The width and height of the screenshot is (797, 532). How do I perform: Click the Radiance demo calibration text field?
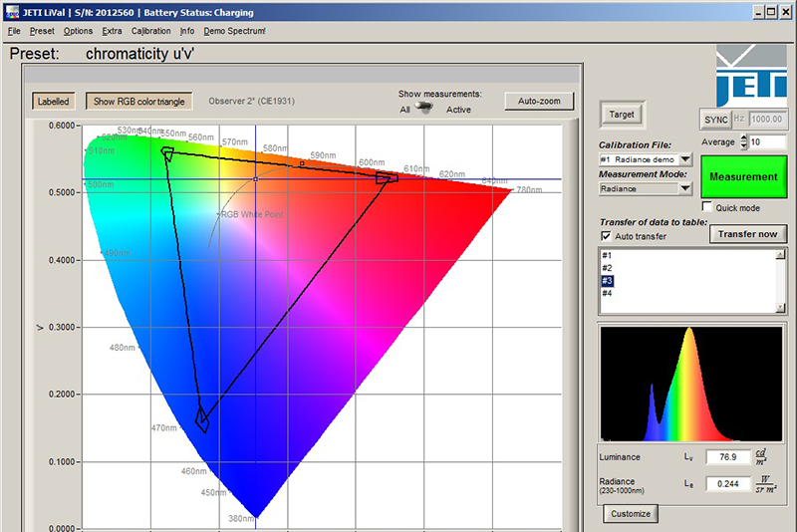point(639,159)
